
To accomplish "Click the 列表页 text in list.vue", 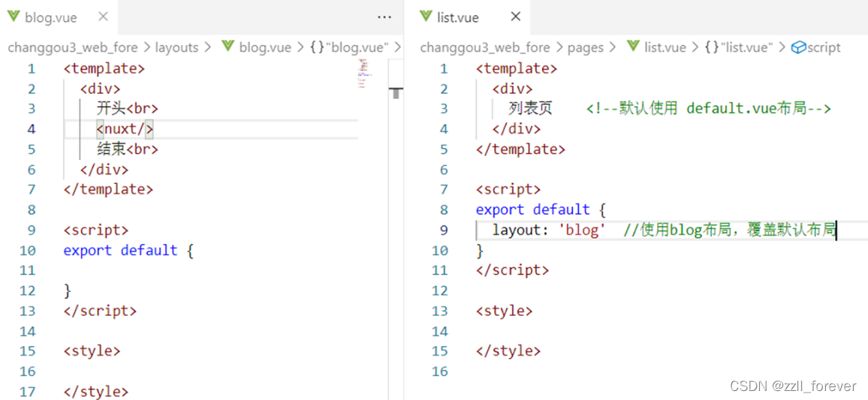I will coord(530,108).
